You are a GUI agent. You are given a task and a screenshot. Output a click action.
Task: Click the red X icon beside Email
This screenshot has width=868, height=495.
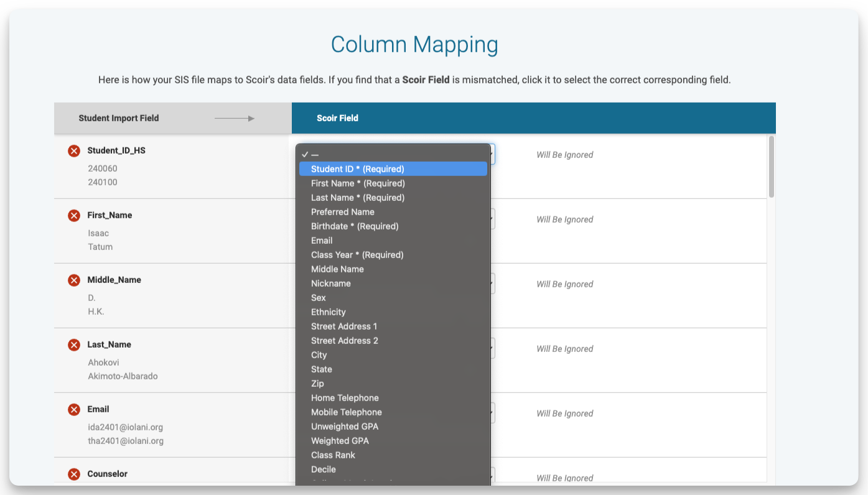click(74, 409)
